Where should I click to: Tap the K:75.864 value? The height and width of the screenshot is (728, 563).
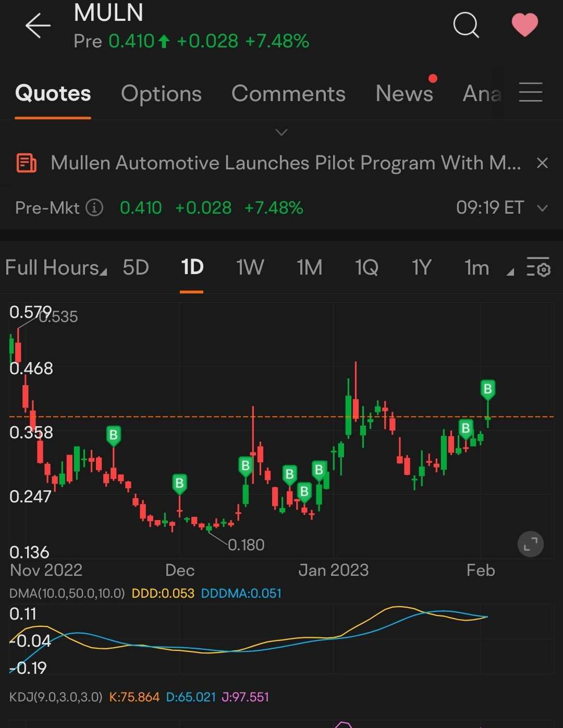134,697
